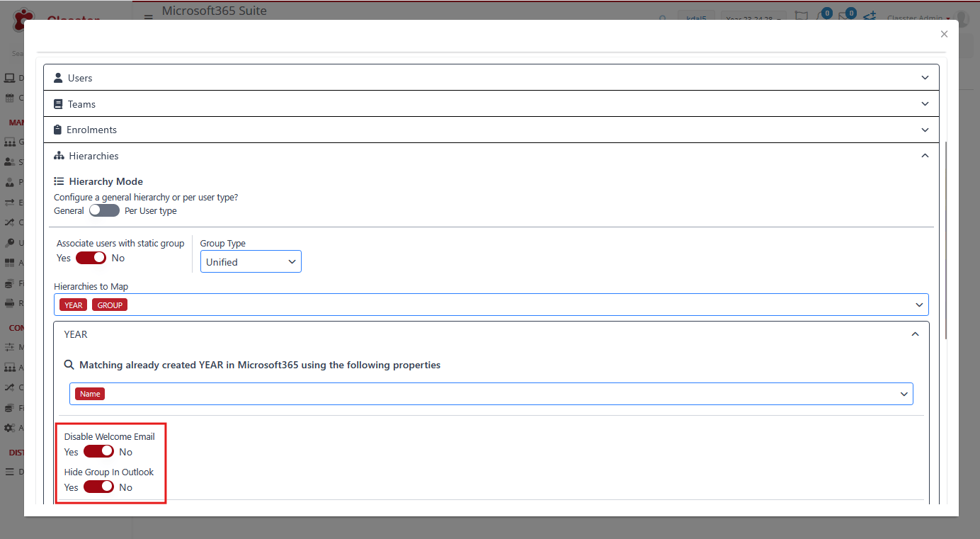Click the GROUP tag in Hierarchies to Map
The height and width of the screenshot is (539, 980).
[110, 305]
